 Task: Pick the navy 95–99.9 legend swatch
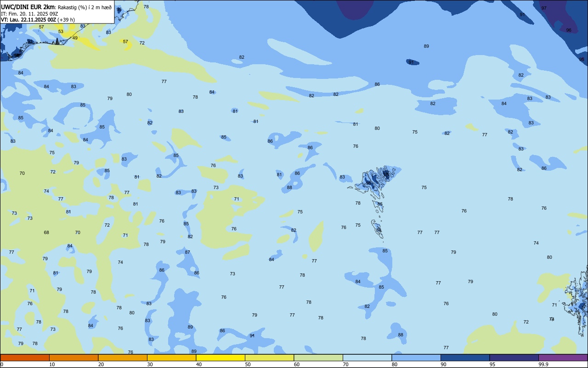click(514, 357)
